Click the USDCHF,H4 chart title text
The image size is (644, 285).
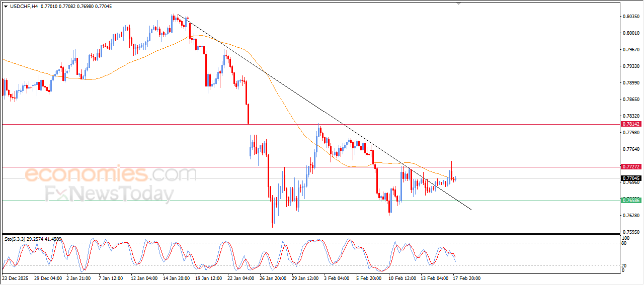click(24, 6)
